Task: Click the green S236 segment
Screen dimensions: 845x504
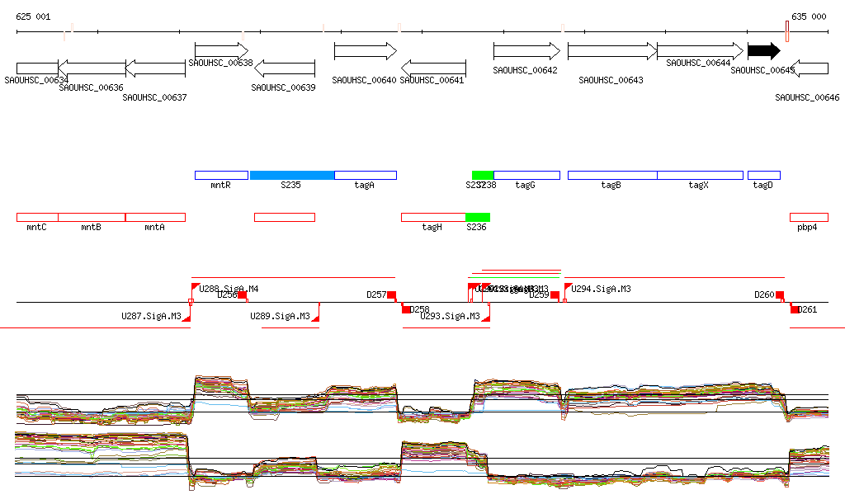Action: [x=478, y=218]
